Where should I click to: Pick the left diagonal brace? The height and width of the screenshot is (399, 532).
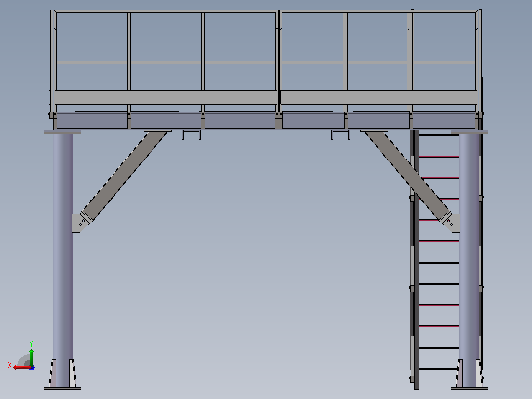(124, 176)
